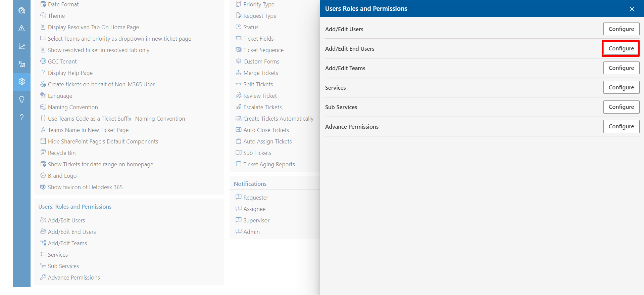Viewport: 644px width, 295px height.
Task: Configure Services in the panel
Action: [621, 87]
